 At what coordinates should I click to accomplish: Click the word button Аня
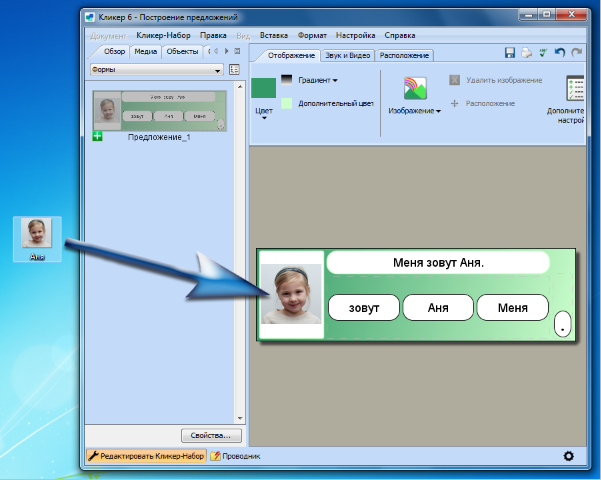[438, 308]
